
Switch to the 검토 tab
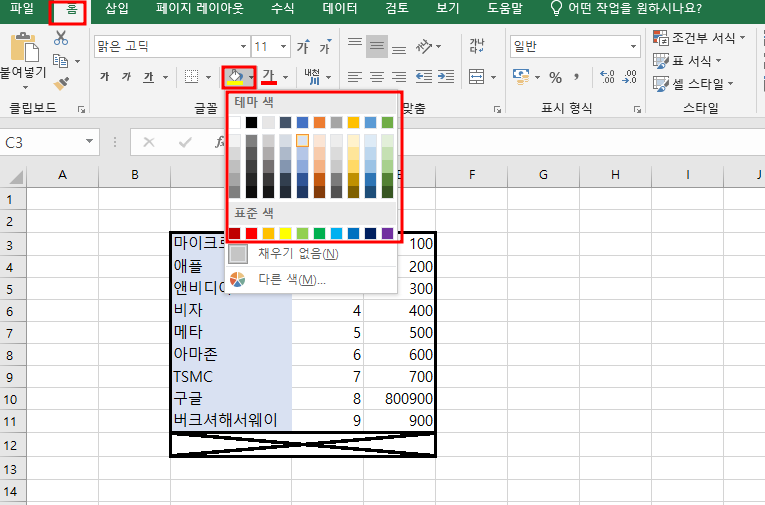coord(397,8)
